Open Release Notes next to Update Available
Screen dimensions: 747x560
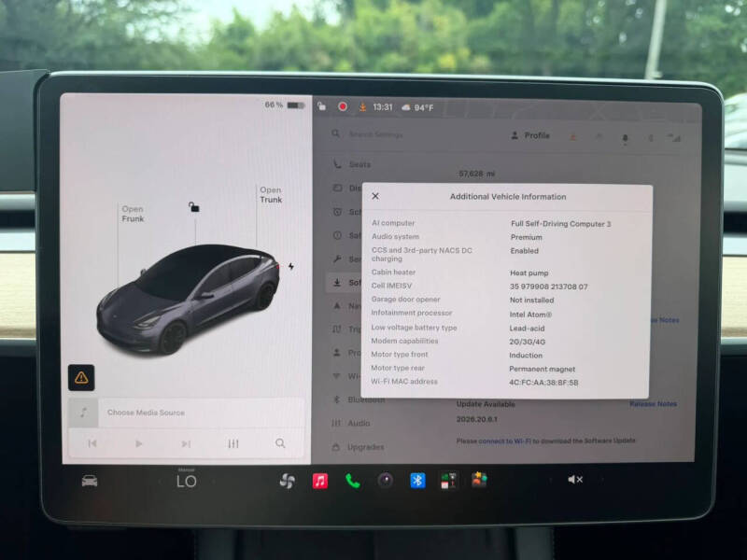(653, 404)
